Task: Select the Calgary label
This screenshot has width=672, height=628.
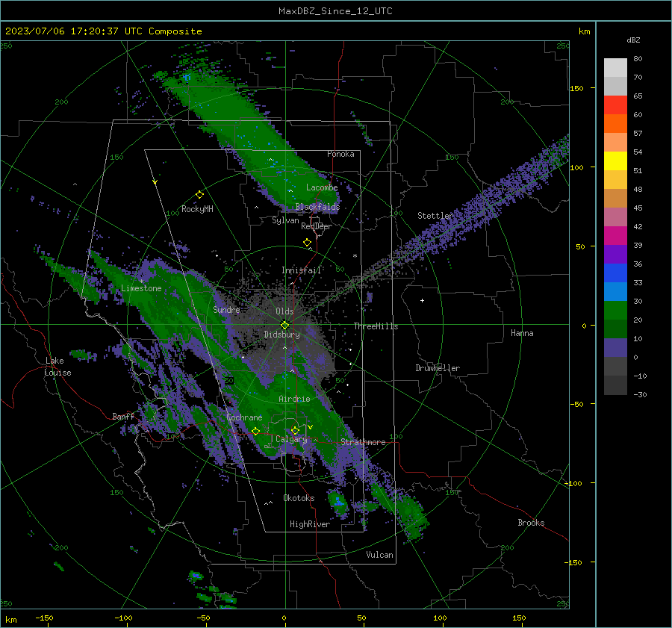Action: click(x=291, y=439)
